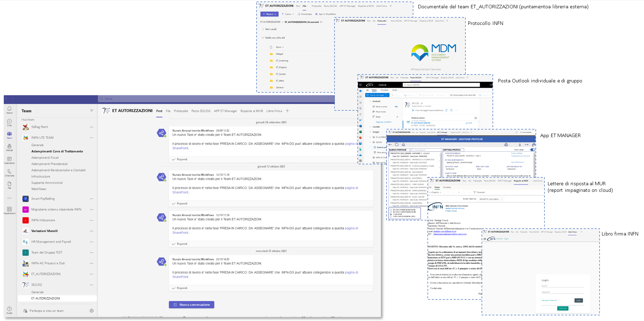Open more options for Smart PayRolling team
The width and height of the screenshot is (644, 321).
click(92, 199)
